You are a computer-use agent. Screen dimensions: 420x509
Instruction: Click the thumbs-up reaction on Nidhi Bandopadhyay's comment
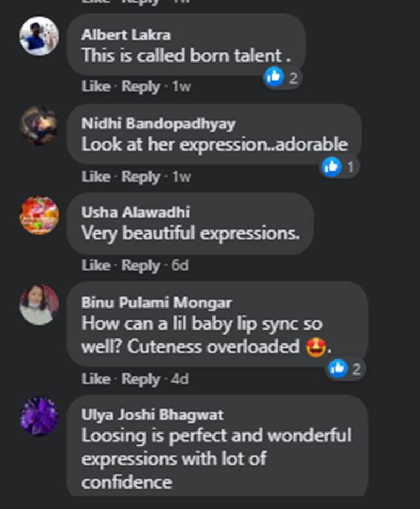331,166
